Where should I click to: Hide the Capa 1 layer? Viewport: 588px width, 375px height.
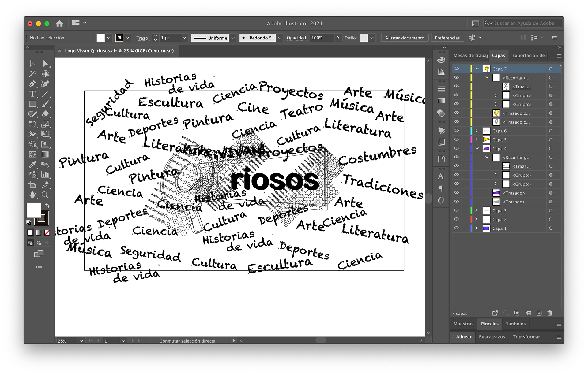(x=456, y=228)
